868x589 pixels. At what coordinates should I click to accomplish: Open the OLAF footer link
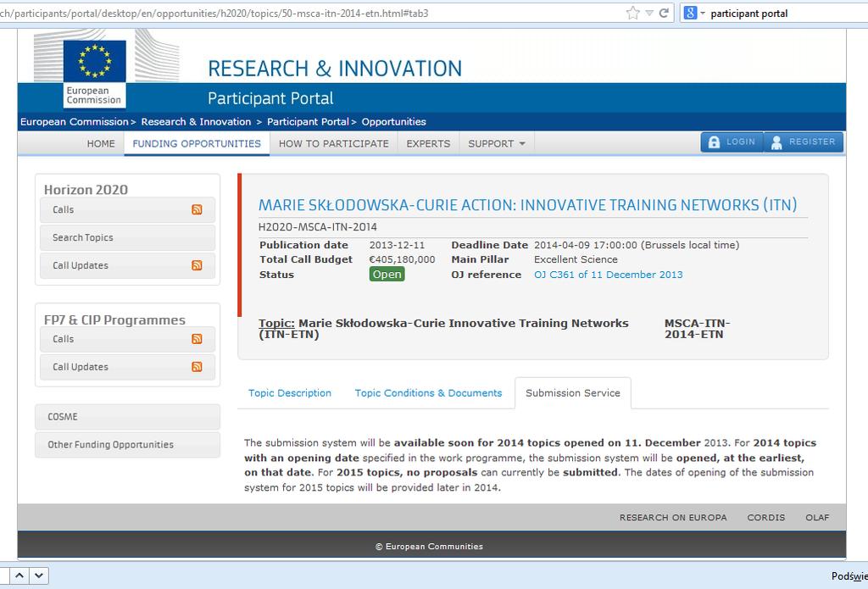(817, 518)
